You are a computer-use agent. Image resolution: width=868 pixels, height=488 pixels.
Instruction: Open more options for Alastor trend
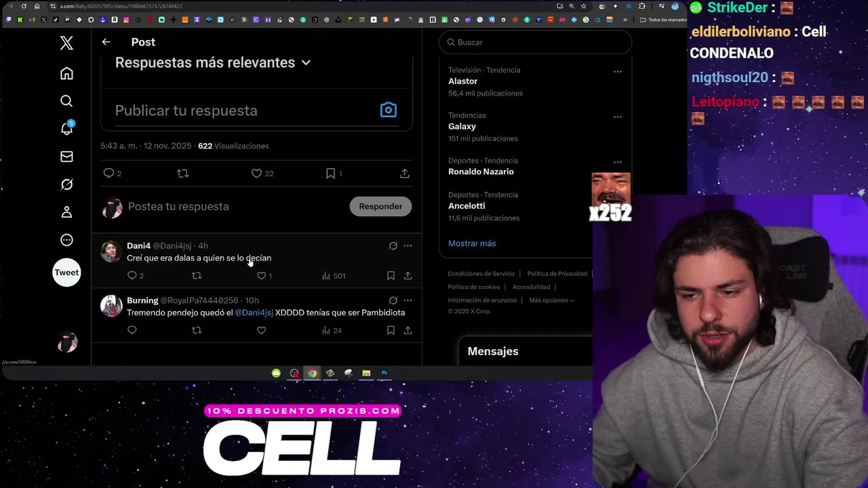pos(617,71)
